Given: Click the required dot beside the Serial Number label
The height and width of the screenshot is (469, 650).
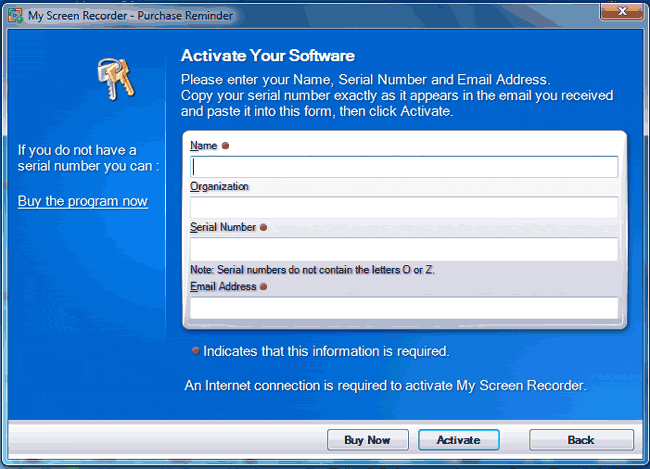Looking at the screenshot, I should (263, 227).
